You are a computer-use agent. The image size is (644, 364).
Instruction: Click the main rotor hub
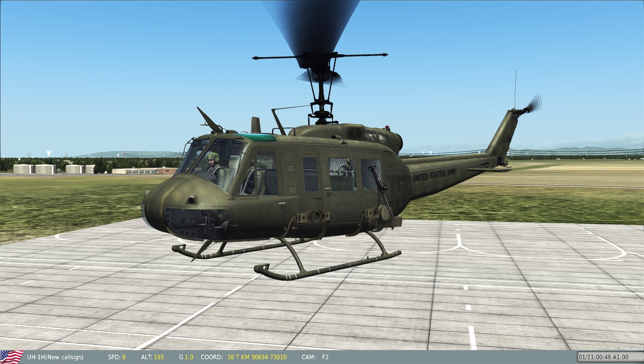(321, 59)
